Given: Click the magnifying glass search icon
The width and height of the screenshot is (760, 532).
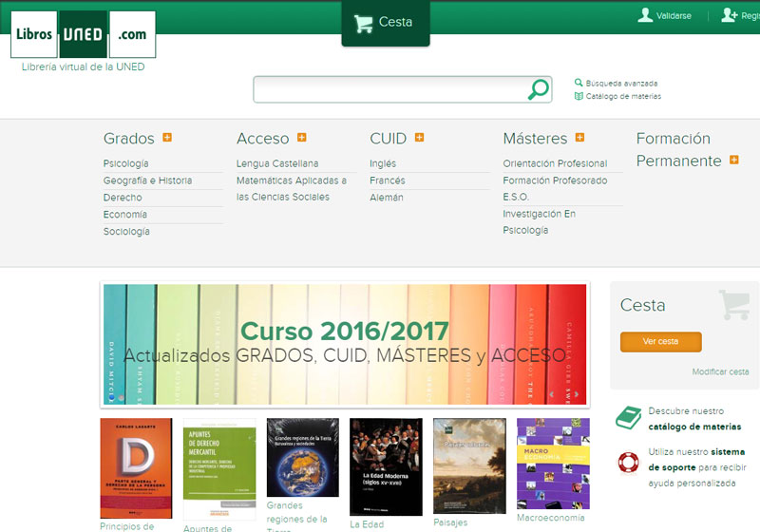Looking at the screenshot, I should coord(538,89).
